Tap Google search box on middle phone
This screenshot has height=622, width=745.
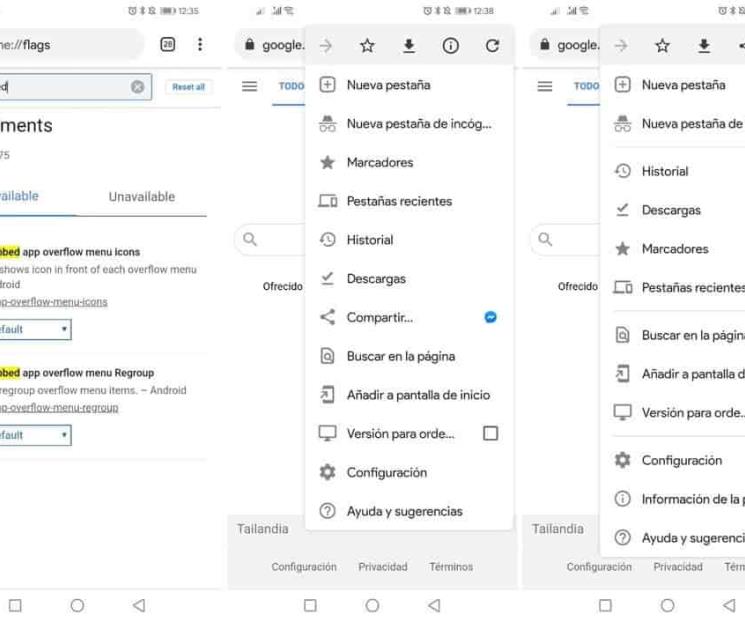tap(270, 239)
